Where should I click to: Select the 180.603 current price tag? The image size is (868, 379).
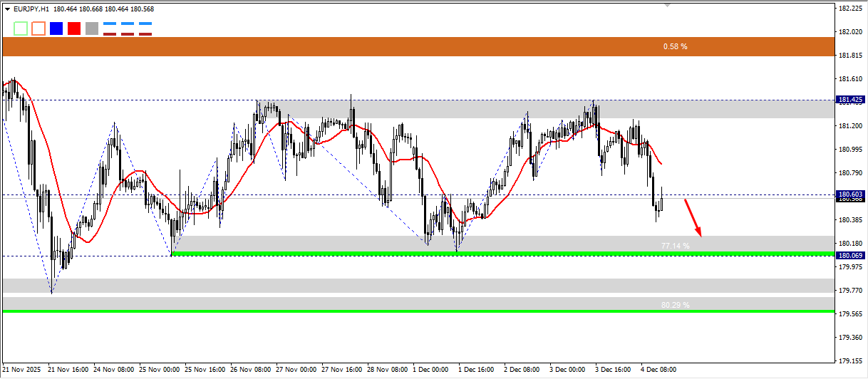coord(851,194)
